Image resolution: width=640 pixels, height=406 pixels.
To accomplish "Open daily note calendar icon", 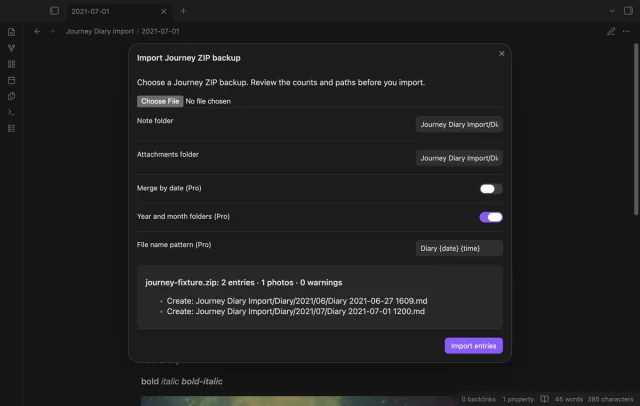I will pos(11,80).
